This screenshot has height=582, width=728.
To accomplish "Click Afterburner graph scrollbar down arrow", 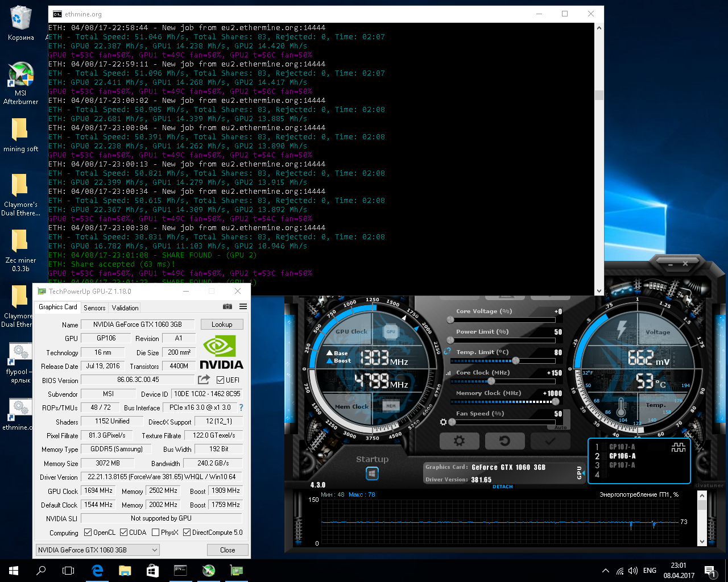I will 702,541.
